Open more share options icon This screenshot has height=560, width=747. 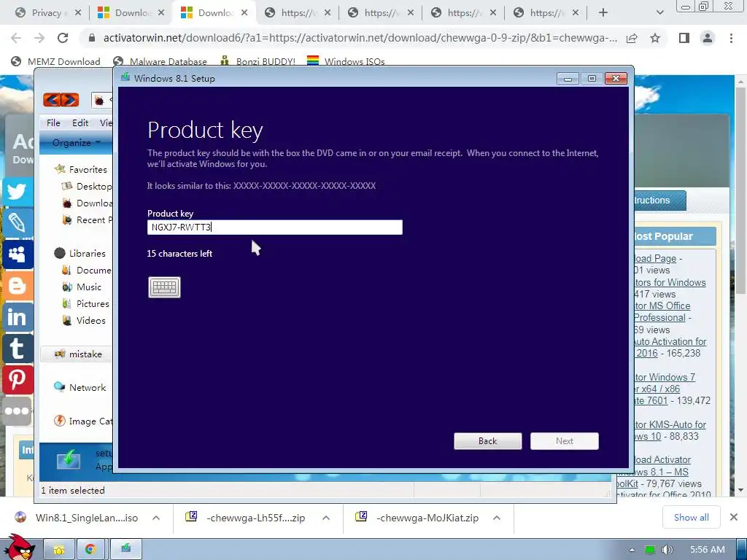tap(18, 411)
